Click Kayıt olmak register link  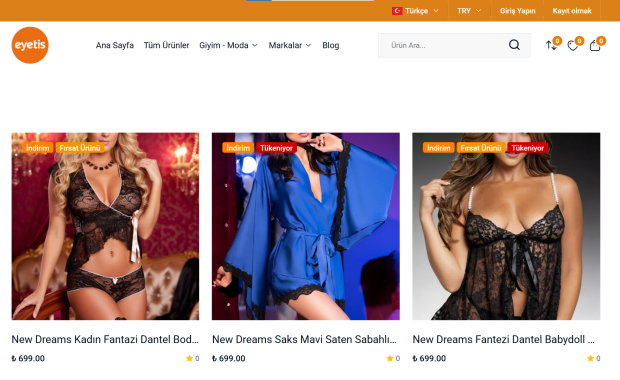572,11
